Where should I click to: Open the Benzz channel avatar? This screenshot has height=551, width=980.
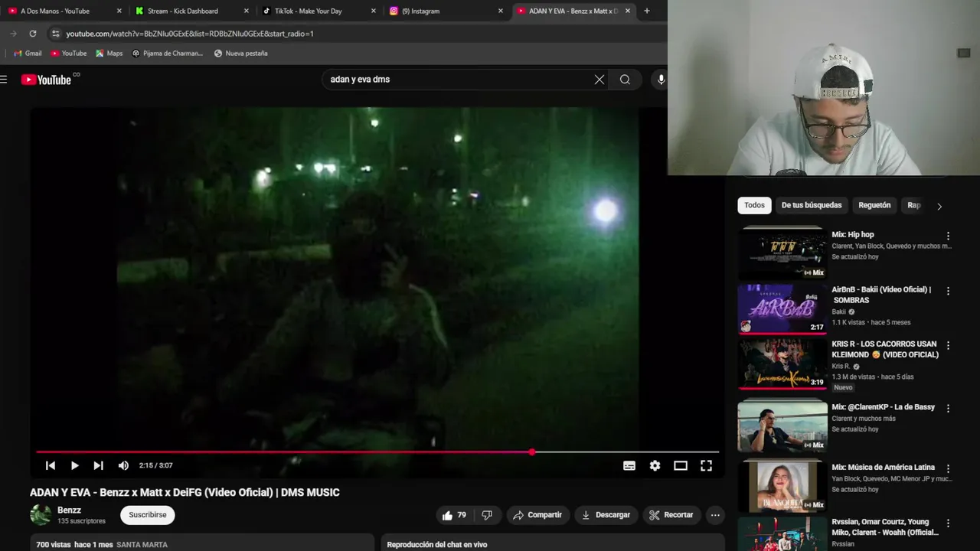pos(41,515)
